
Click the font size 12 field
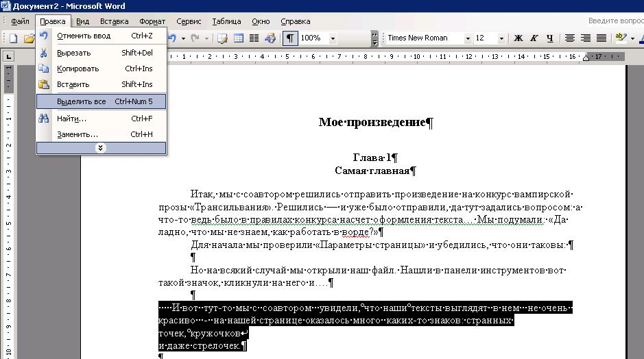click(486, 38)
